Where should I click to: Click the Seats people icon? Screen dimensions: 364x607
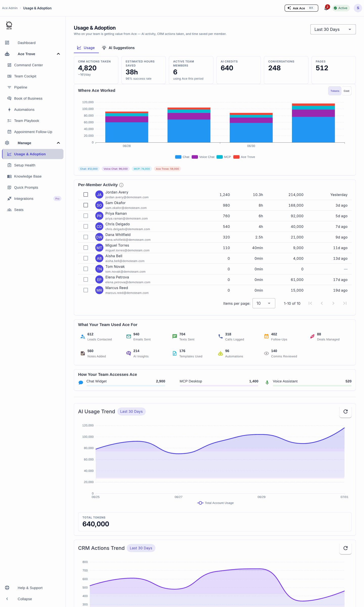(9, 210)
